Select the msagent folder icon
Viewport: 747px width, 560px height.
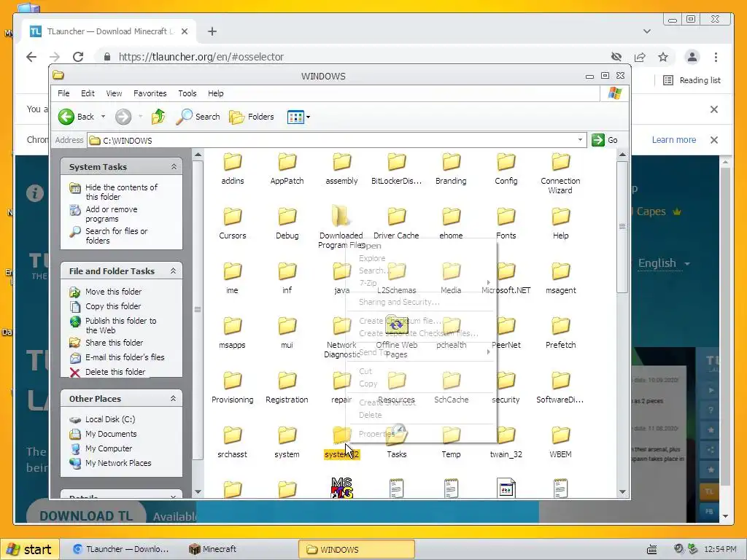click(x=561, y=271)
